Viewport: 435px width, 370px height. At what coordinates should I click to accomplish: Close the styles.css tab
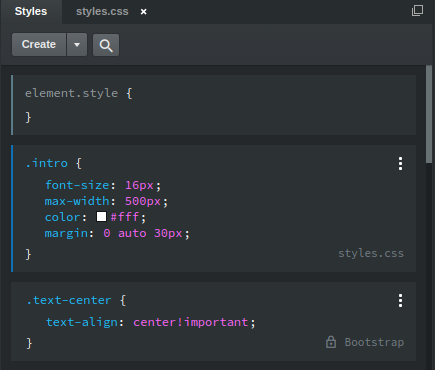tap(143, 12)
